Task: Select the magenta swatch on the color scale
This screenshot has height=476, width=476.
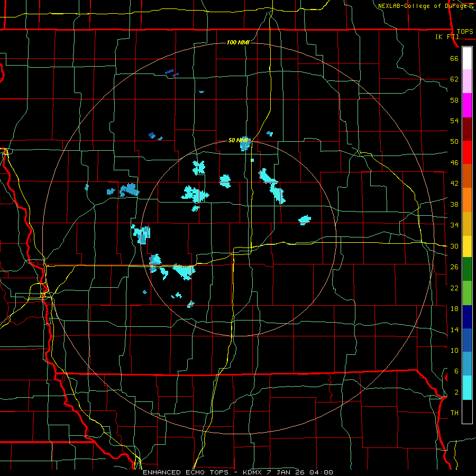Action: click(x=467, y=105)
